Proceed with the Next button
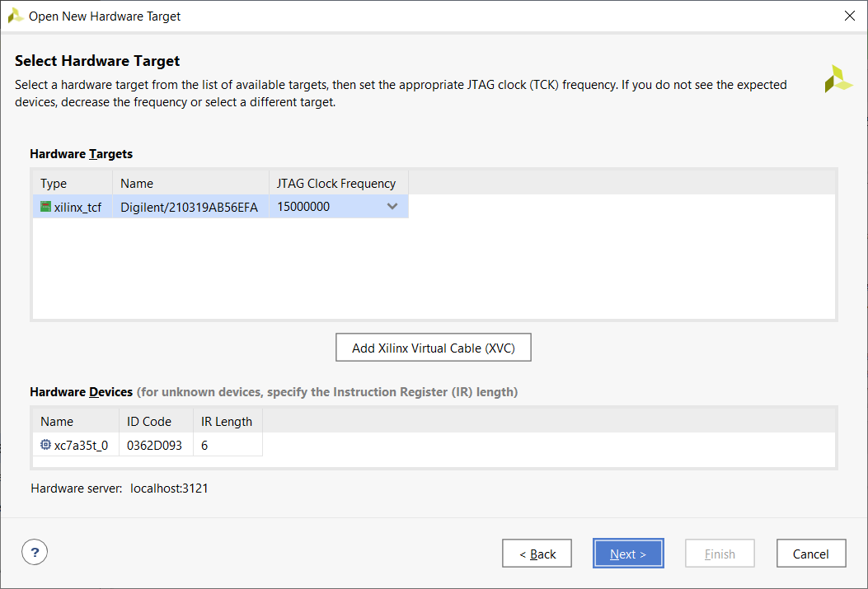 click(628, 554)
